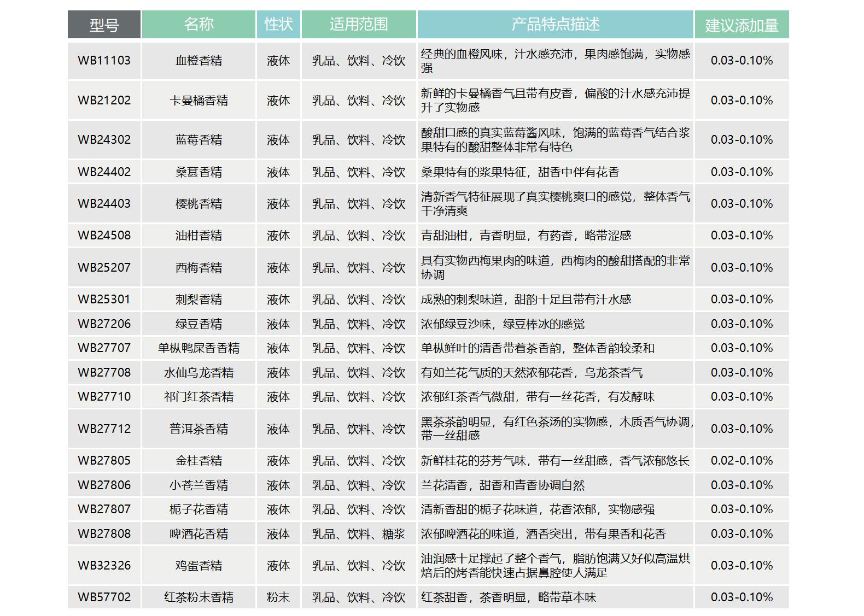Screen dimensions: 864x616
Task: Click description 浓郁绿豆沙味，绿豆棒冰的感觉
Action: click(503, 324)
